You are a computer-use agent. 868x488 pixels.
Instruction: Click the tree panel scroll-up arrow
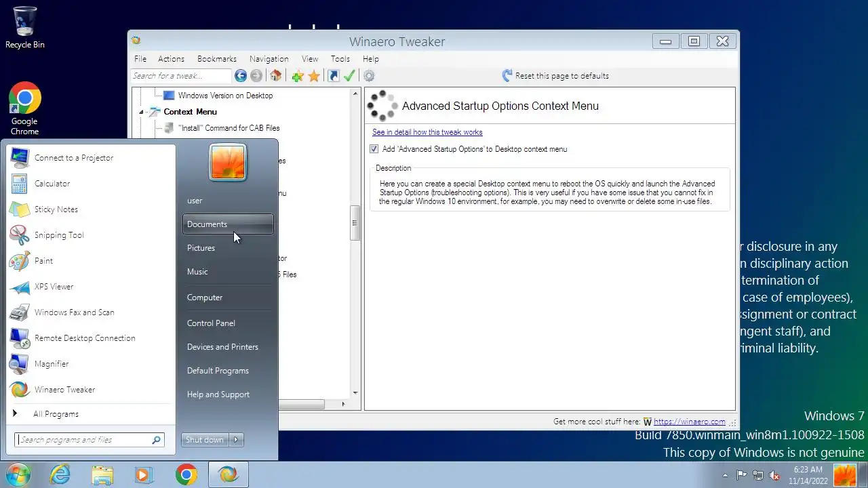355,94
